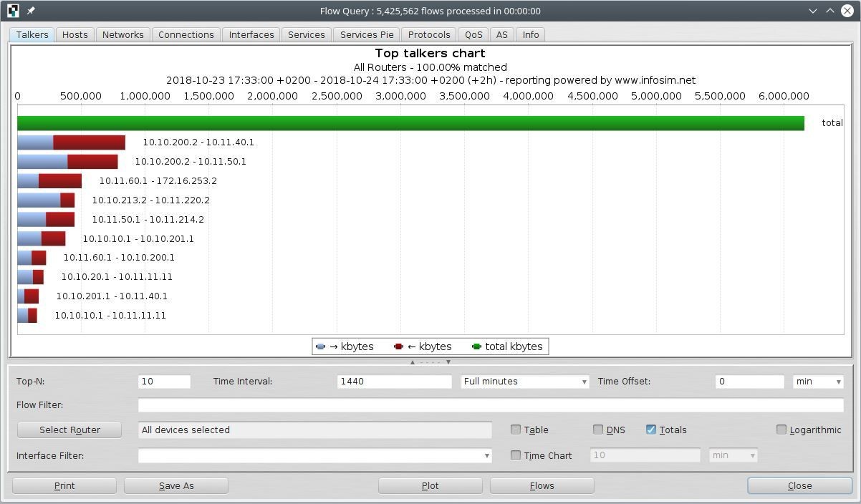
Task: Expand the Interface Filter combo box
Action: coord(486,455)
